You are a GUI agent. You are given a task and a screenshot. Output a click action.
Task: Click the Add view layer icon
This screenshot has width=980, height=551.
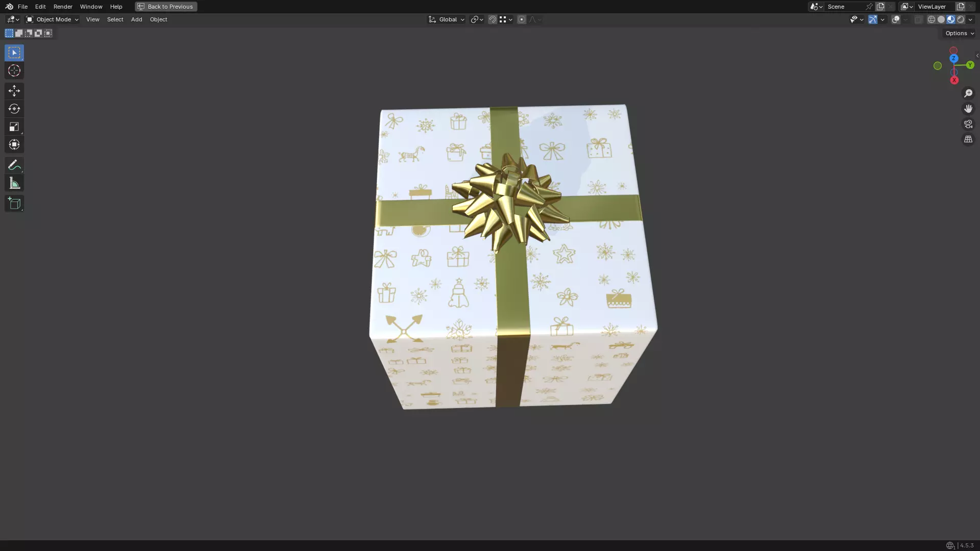pyautogui.click(x=960, y=7)
